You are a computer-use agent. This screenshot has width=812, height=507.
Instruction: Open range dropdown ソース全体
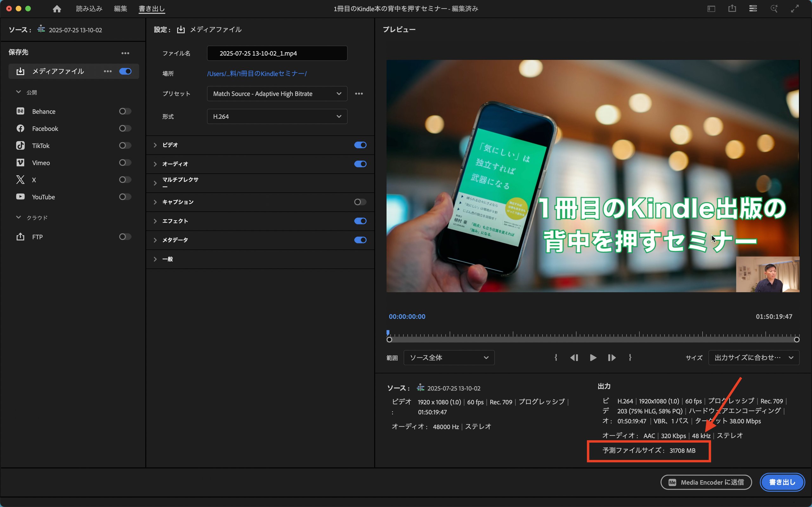coord(449,357)
